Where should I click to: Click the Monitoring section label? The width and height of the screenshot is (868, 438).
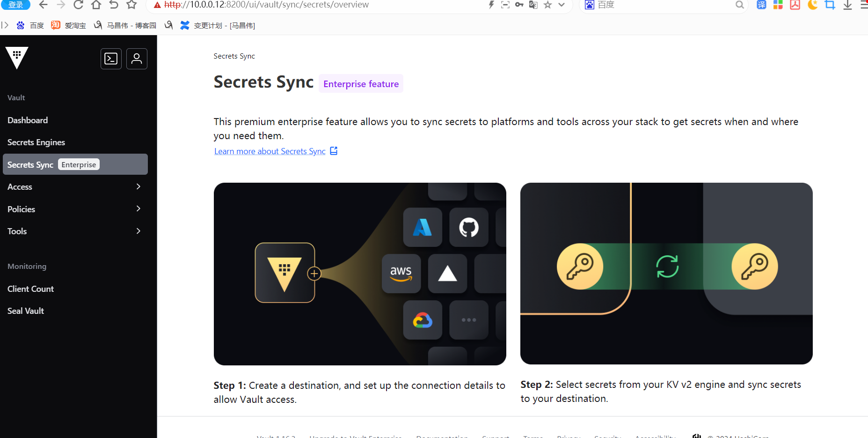click(27, 266)
